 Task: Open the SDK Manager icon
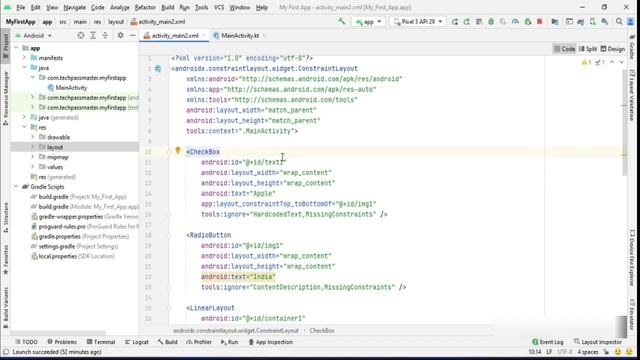[604, 22]
